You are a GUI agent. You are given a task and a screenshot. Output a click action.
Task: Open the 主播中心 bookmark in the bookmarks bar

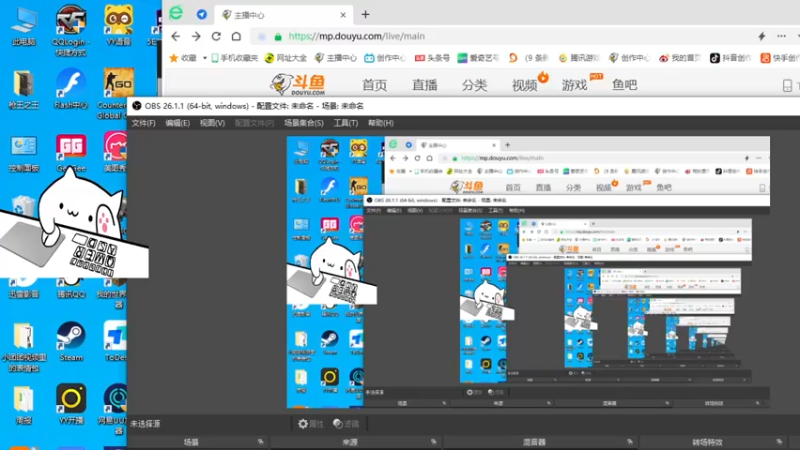pos(336,58)
